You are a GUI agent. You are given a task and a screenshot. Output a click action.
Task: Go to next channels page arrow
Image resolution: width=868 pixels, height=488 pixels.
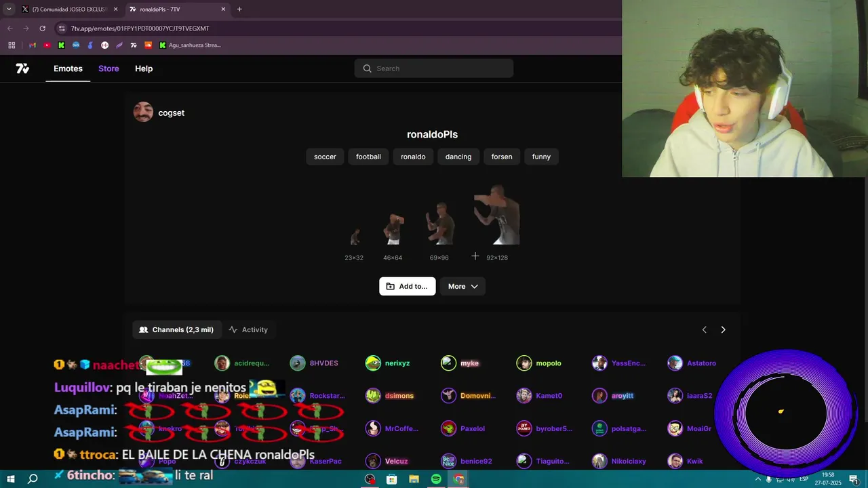coord(723,329)
